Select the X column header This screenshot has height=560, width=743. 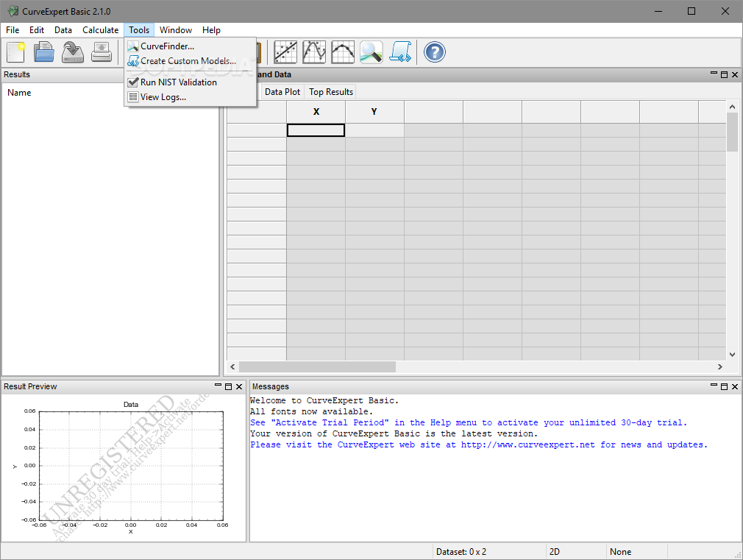[x=316, y=111]
